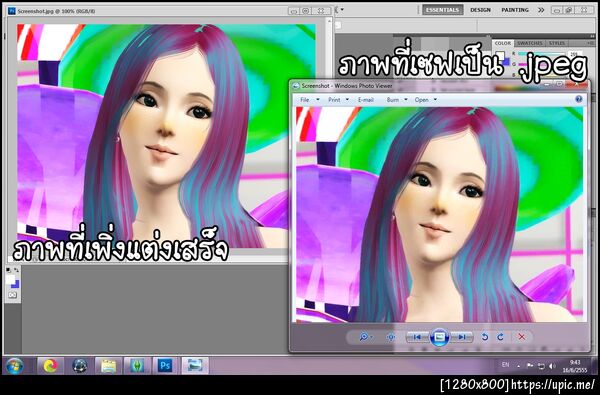Go to the next image in Photo Viewer

[462, 337]
